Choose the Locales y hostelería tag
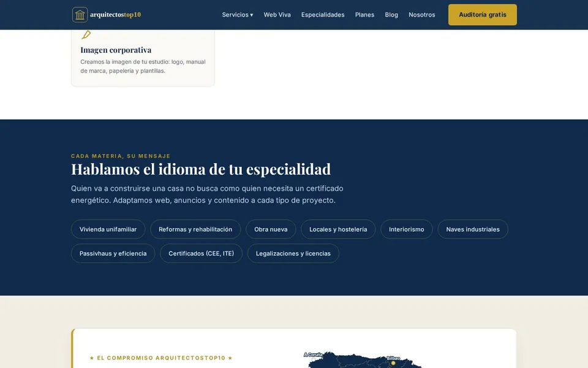 tap(338, 229)
